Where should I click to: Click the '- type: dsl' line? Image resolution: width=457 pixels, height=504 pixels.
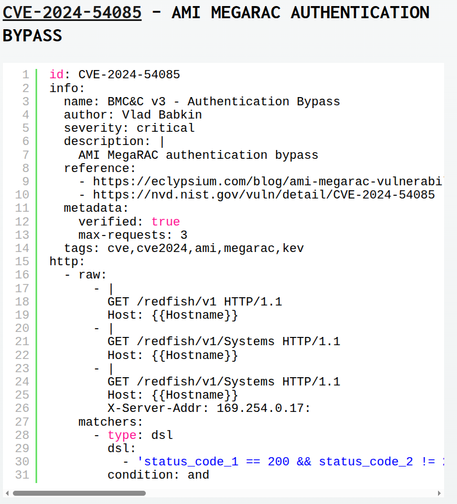(133, 435)
